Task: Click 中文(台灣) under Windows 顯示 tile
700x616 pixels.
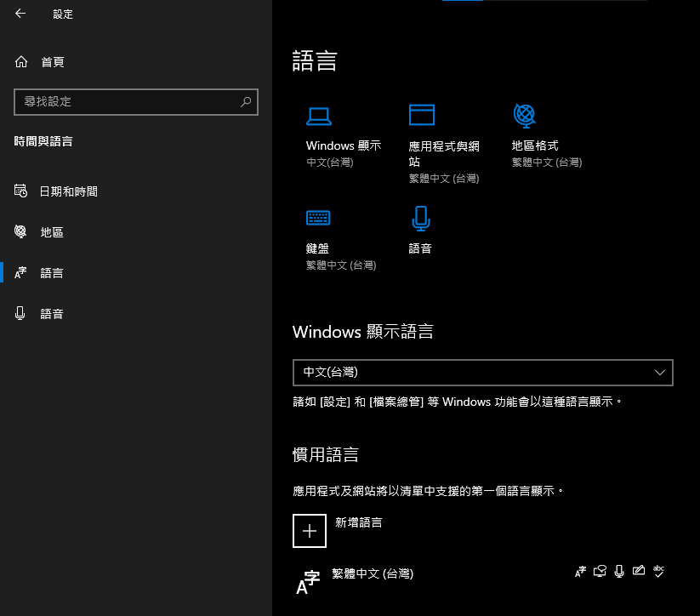Action: tap(330, 163)
